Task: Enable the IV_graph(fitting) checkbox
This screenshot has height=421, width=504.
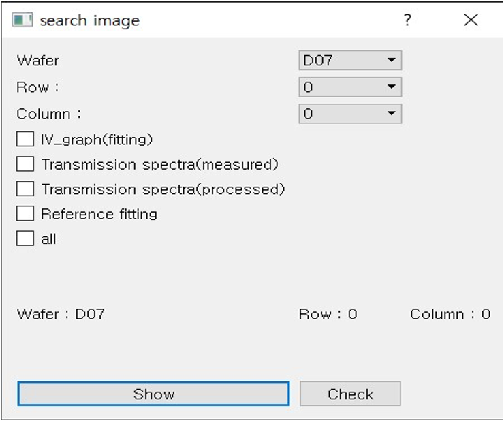Action: 25,140
